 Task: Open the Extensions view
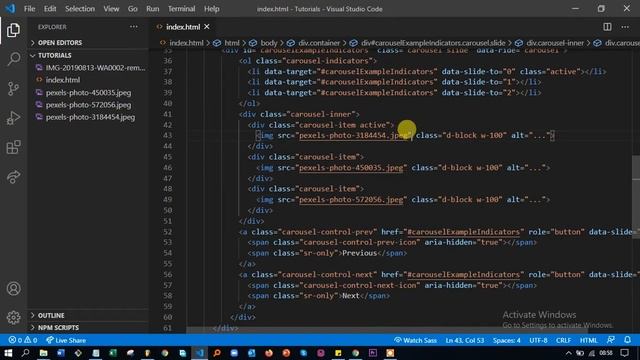(x=13, y=147)
